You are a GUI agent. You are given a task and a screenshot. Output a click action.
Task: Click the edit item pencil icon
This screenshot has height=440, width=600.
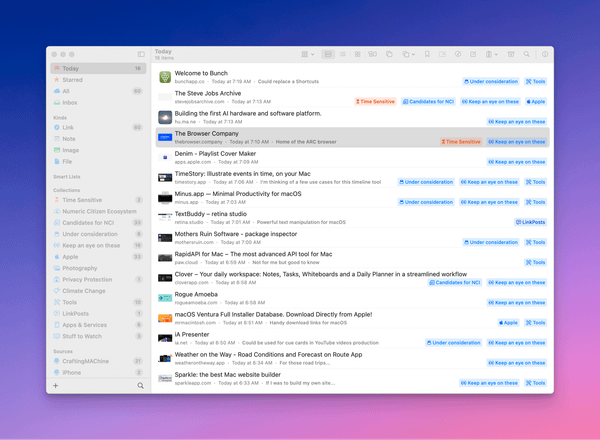[473, 54]
